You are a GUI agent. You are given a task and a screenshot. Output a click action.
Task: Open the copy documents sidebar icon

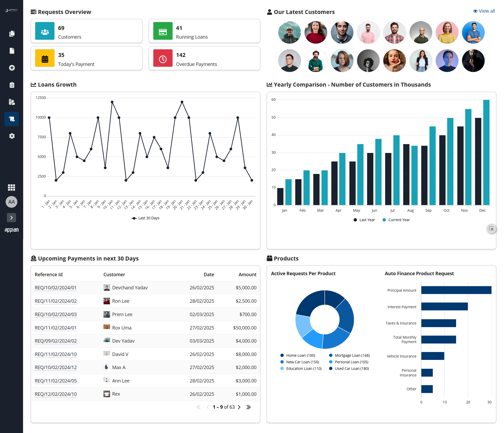click(12, 34)
